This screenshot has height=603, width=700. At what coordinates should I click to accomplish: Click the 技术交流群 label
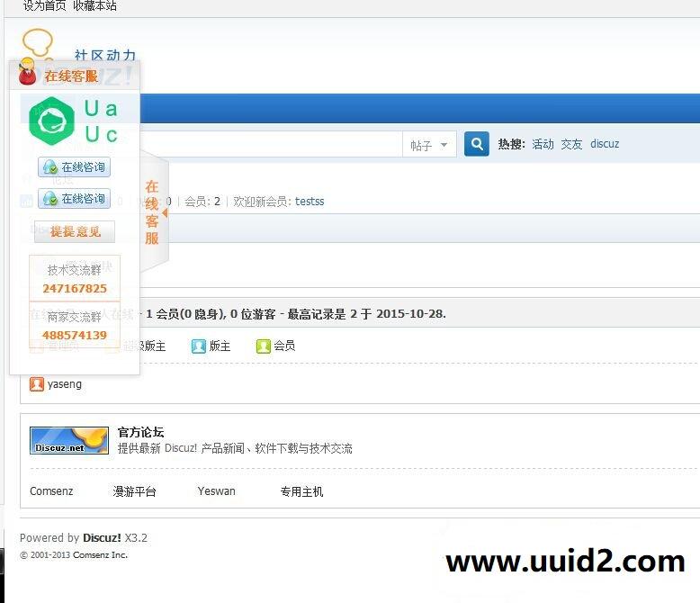75,270
